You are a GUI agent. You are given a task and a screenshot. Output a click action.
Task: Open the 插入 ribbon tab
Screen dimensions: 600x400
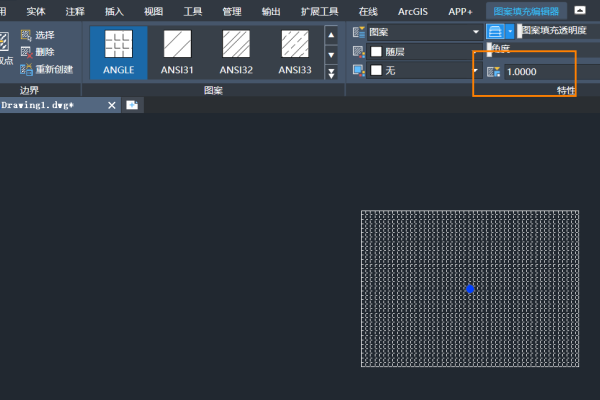(114, 11)
